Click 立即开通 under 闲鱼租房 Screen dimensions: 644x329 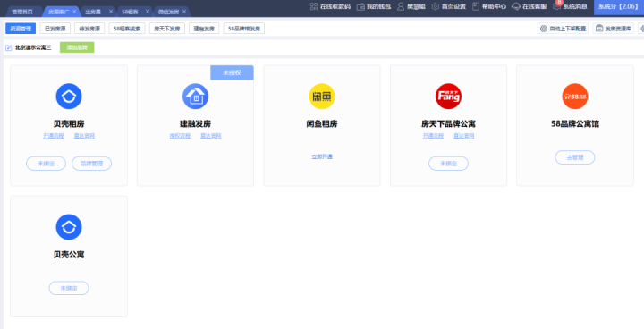[x=322, y=157]
